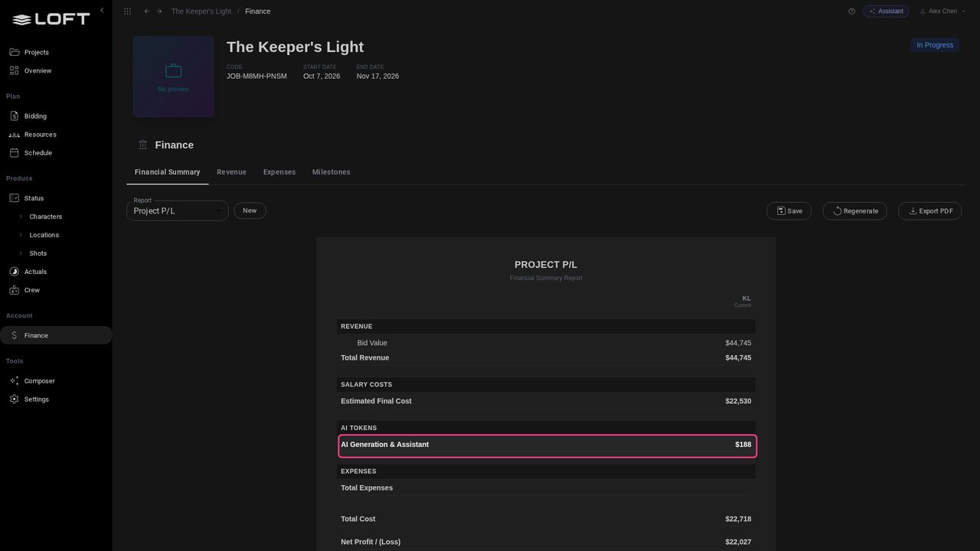
Task: Open Projects in the sidebar
Action: [56, 52]
